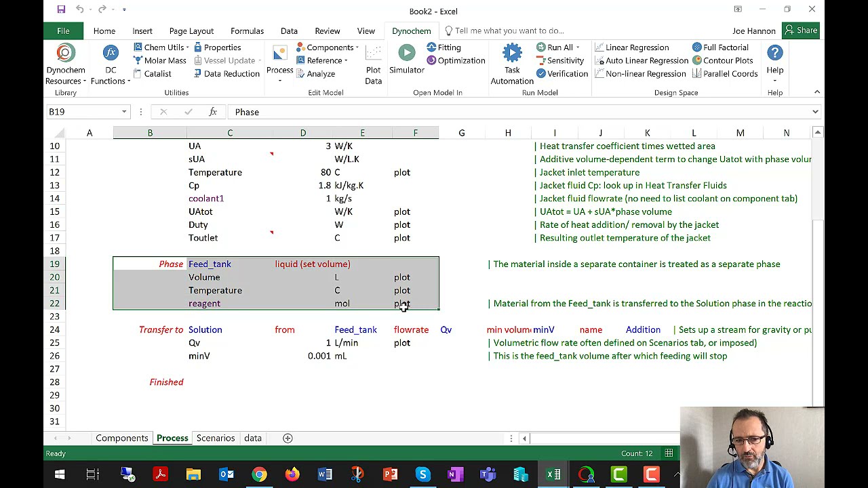Launch the Simulator
Viewport: 868px width, 488px height.
(x=407, y=60)
